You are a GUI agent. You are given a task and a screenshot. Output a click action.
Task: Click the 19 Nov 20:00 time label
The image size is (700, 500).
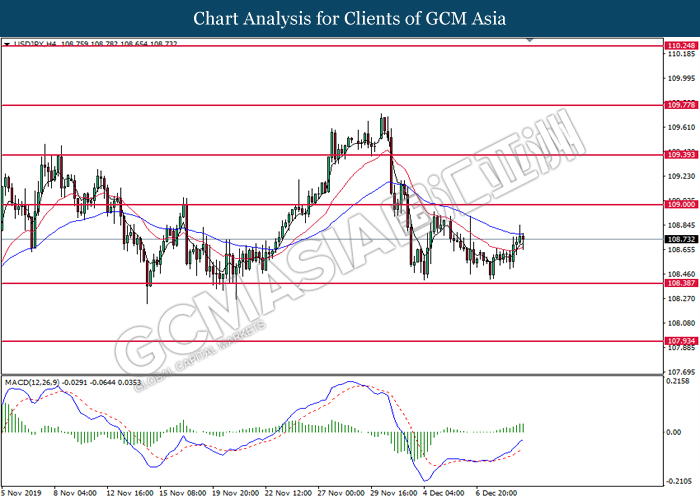point(235,493)
